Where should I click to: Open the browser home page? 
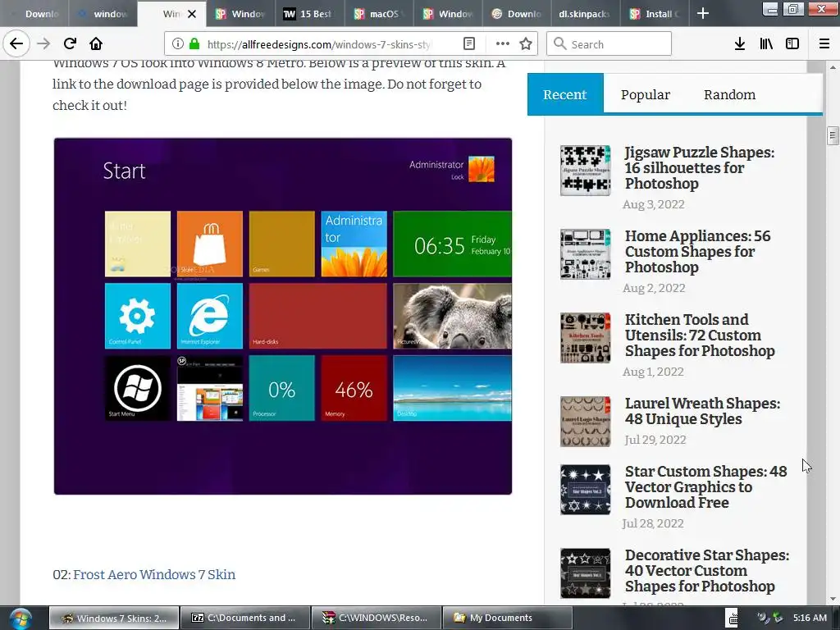coord(96,44)
